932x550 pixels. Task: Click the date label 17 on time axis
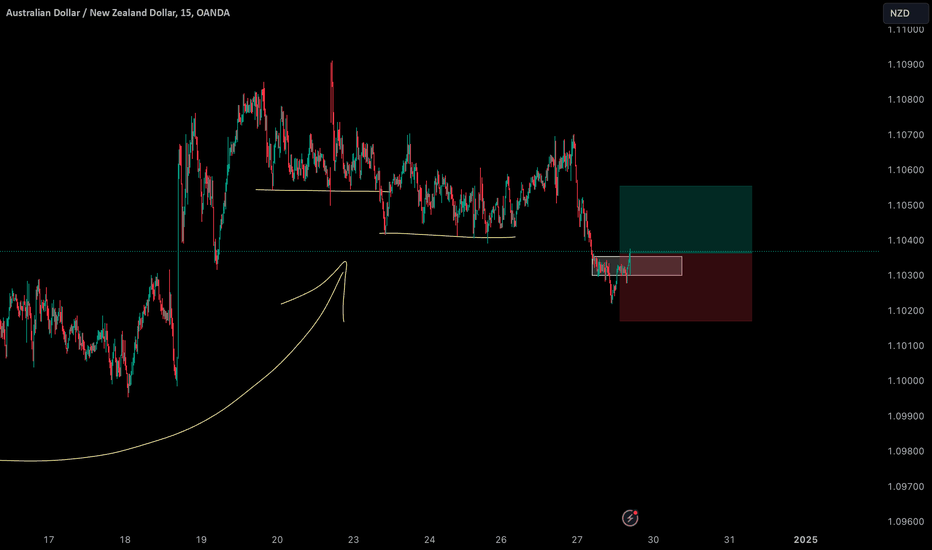click(x=49, y=539)
